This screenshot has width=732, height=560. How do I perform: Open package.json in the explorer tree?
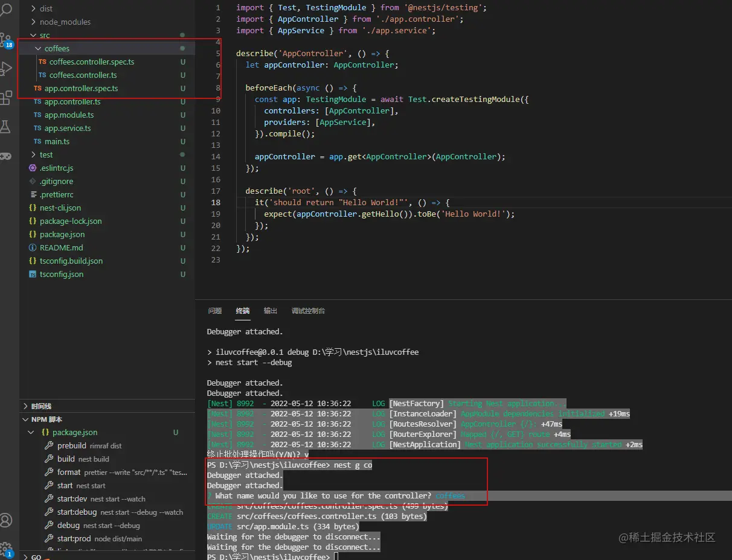coord(62,234)
